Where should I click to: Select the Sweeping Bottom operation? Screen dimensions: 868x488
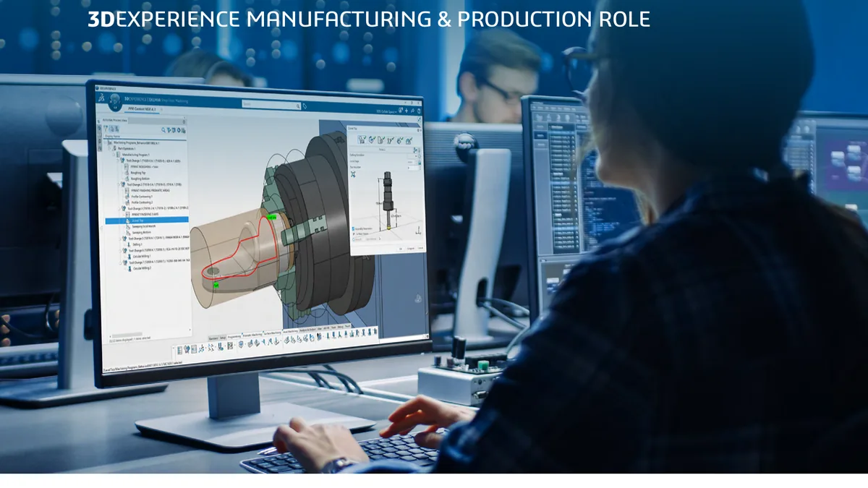pos(141,233)
